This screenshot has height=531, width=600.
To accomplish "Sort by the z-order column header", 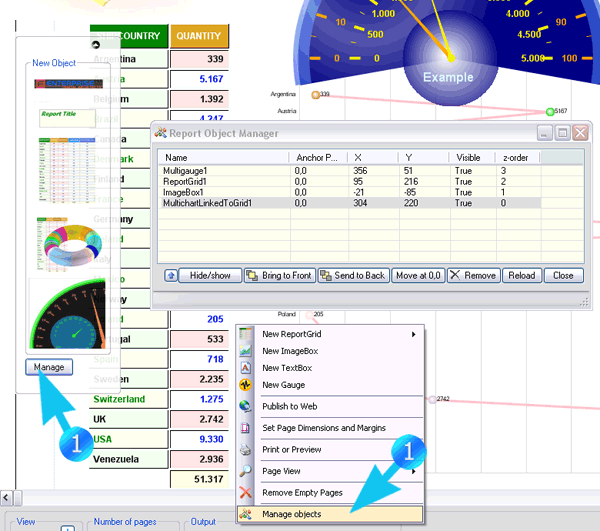I will pos(517,158).
